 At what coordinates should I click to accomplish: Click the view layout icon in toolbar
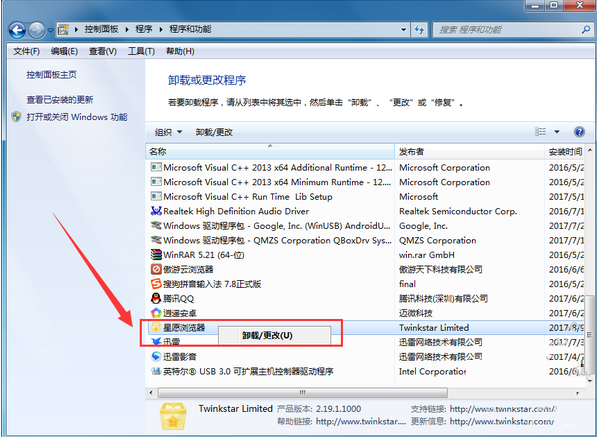[540, 132]
